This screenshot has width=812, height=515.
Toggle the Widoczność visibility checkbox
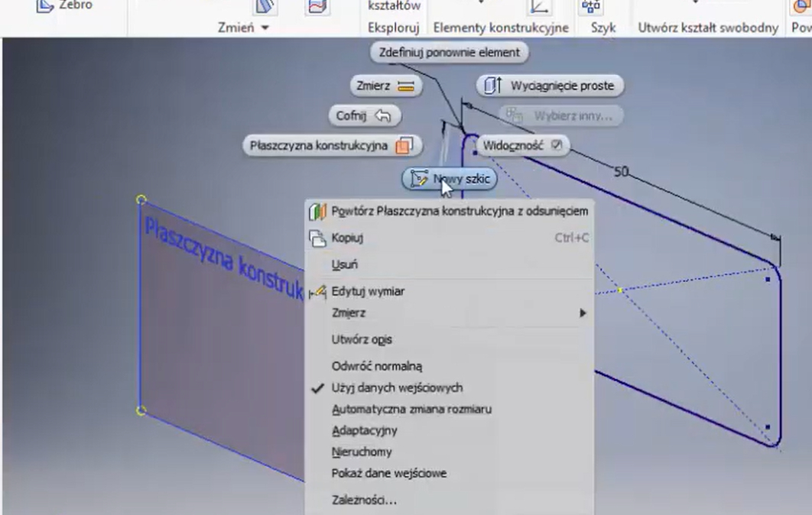point(557,145)
